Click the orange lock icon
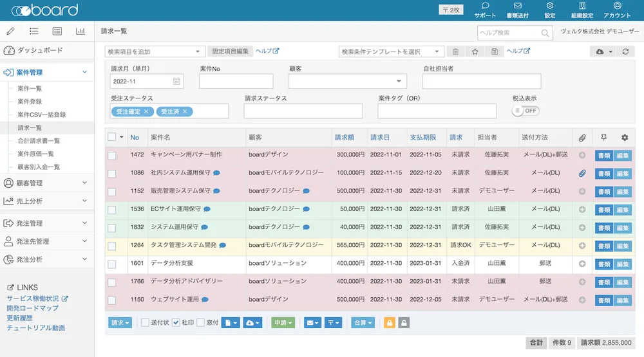The width and height of the screenshot is (644, 357). click(x=389, y=323)
